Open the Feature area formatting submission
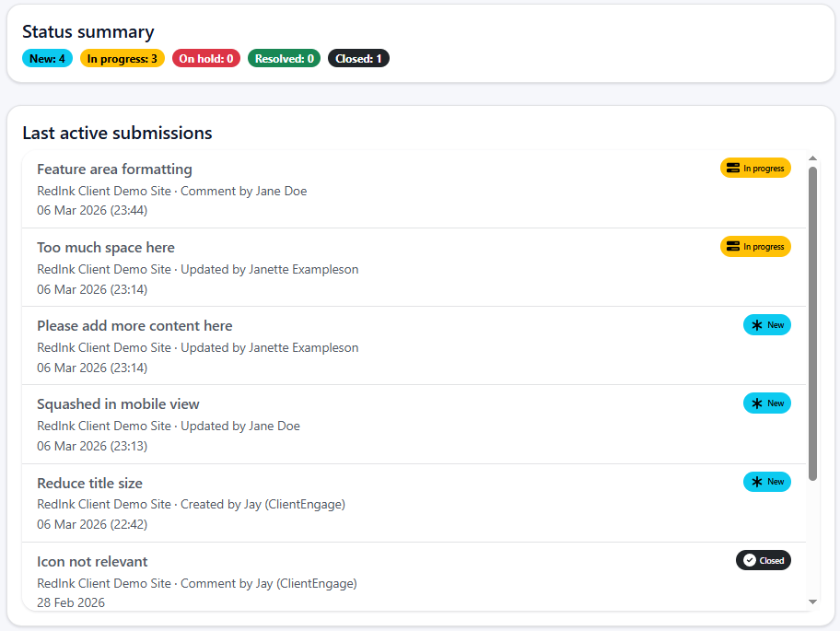The height and width of the screenshot is (631, 840). [x=114, y=169]
